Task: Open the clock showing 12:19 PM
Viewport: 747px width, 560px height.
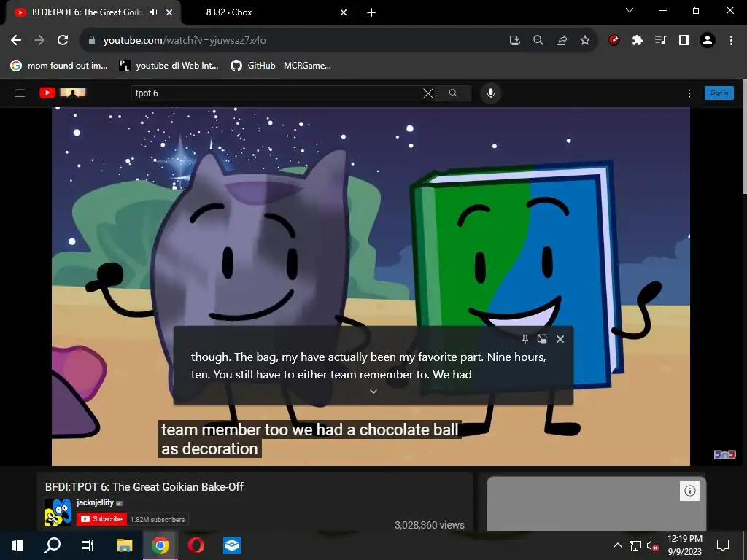Action: click(684, 545)
